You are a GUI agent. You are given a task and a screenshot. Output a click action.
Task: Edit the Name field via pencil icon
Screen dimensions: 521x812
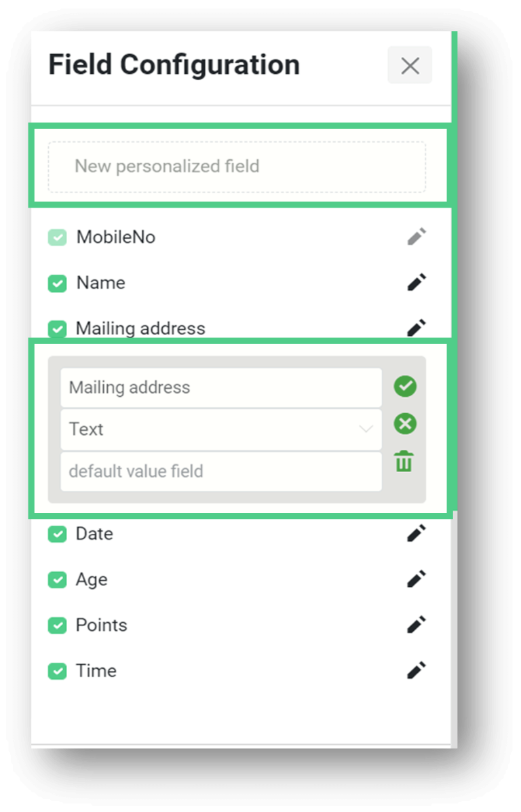[417, 282]
